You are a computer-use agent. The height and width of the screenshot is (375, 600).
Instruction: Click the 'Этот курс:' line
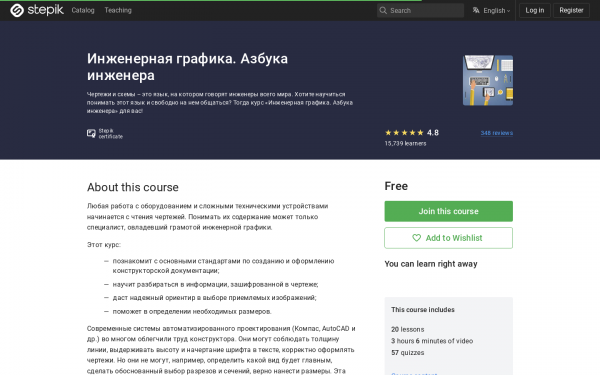104,245
